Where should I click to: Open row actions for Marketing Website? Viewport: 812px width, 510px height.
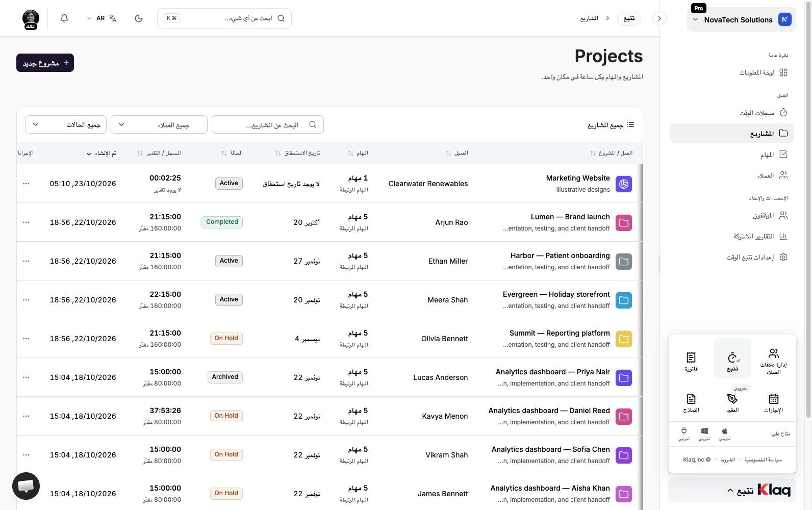(x=26, y=184)
